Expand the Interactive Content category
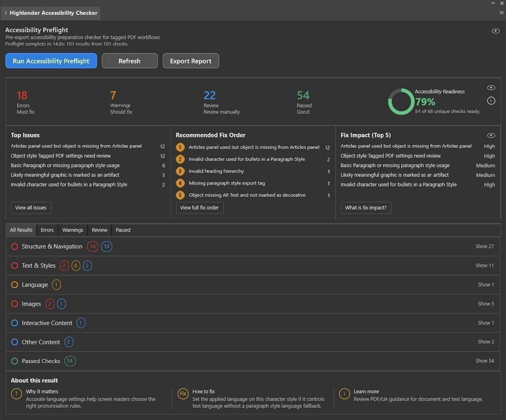Image resolution: width=506 pixels, height=420 pixels. pos(253,323)
